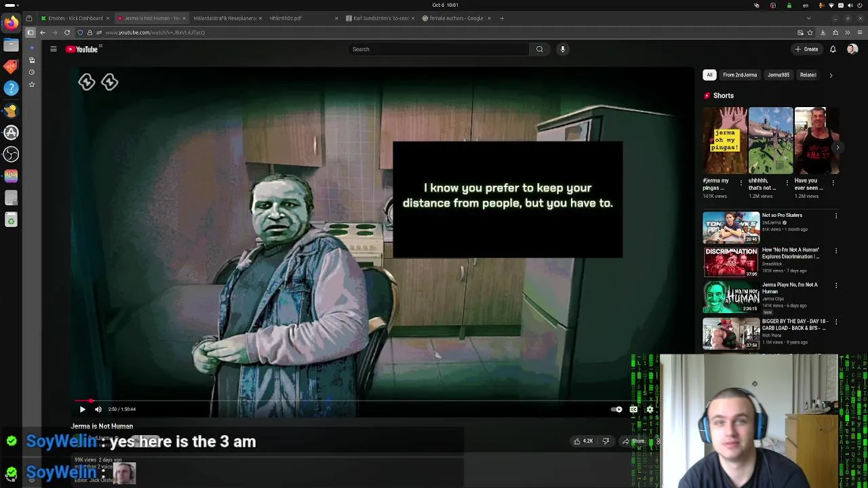List all tabs with the dropdown chevron

(x=808, y=18)
